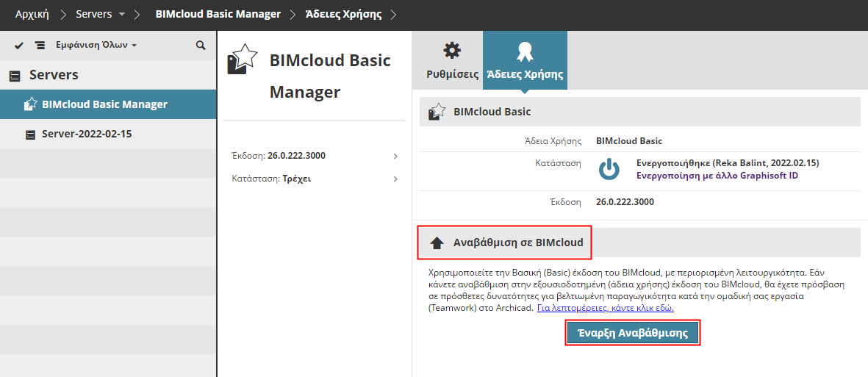The height and width of the screenshot is (377, 868).
Task: Click the BIMcloud Basic Manager star icon in sidebar
Action: pyautogui.click(x=31, y=104)
